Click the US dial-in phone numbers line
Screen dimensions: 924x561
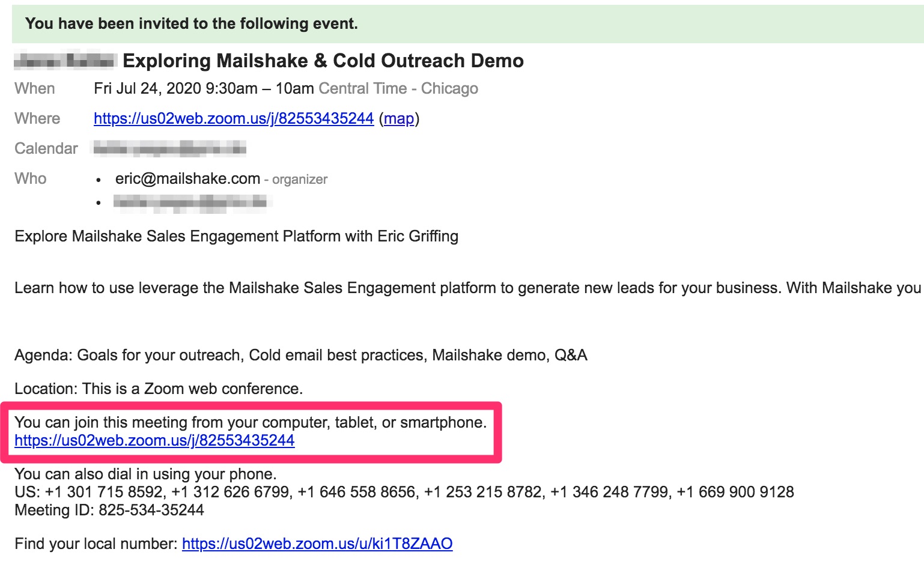404,492
